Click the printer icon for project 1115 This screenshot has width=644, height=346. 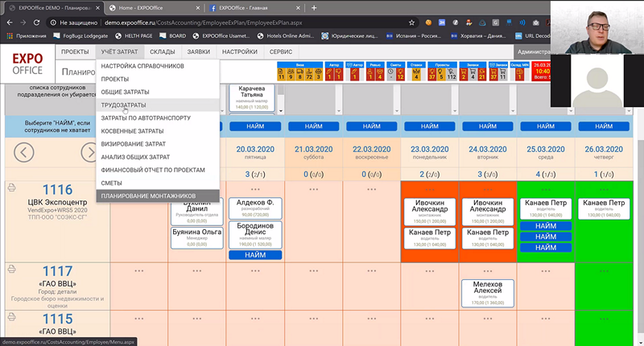point(12,316)
